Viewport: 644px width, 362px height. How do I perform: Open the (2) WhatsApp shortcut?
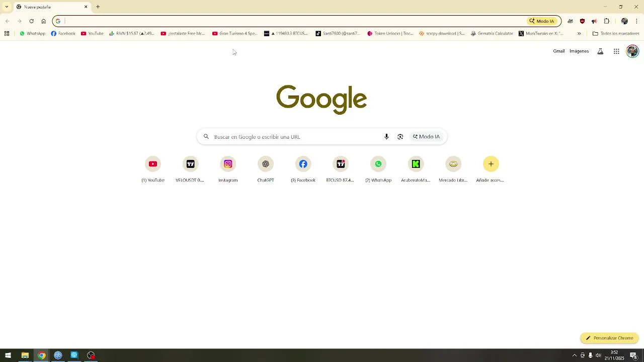(378, 170)
